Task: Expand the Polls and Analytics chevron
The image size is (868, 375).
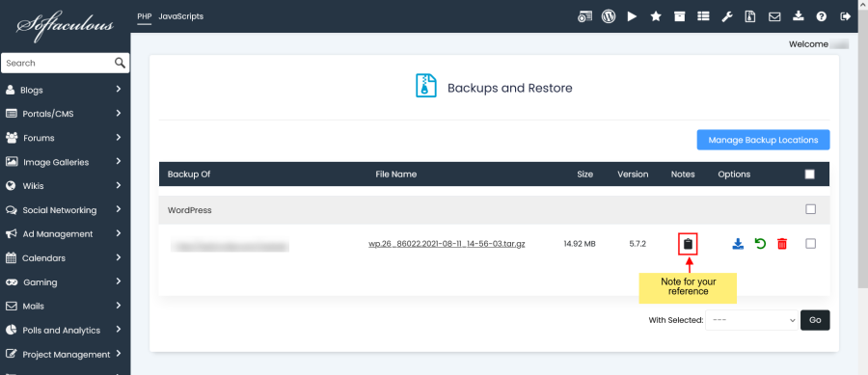Action: (x=119, y=330)
